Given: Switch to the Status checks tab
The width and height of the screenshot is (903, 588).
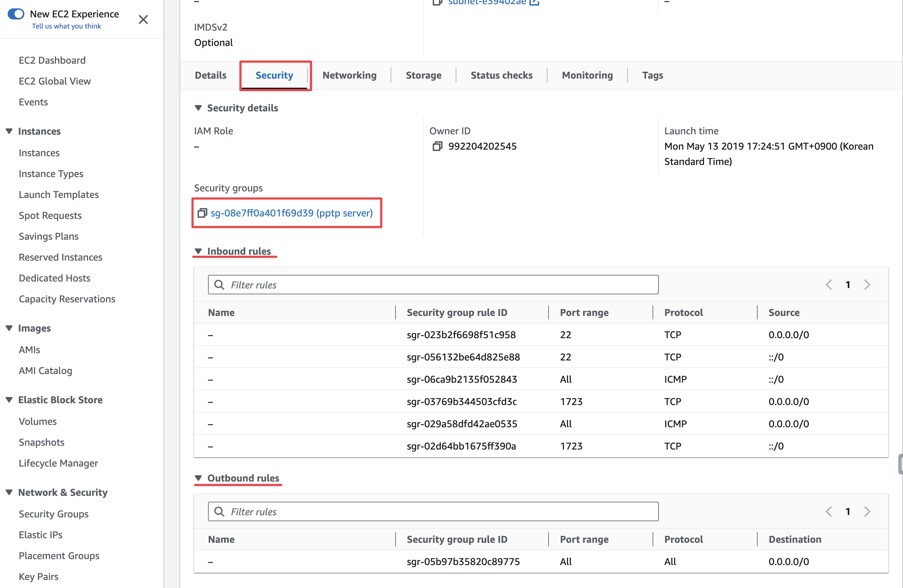Looking at the screenshot, I should (x=502, y=75).
